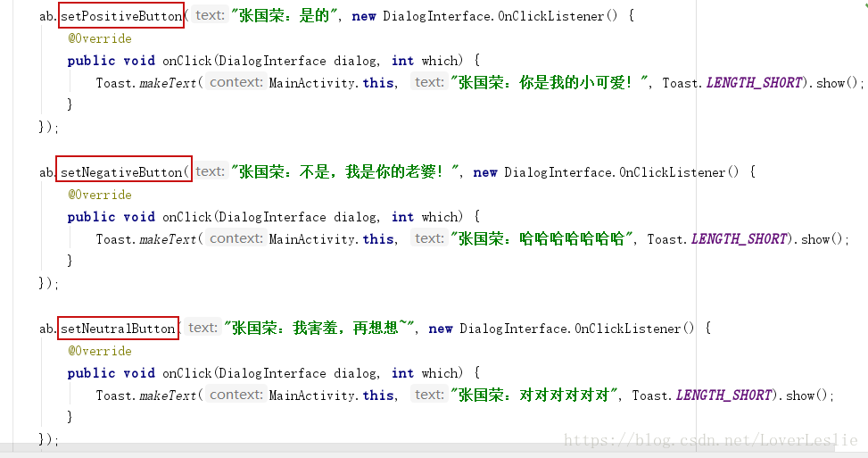Click the toast string "张国荣：对对对对对对"
Viewport: 868px width, 458px height.
[534, 395]
